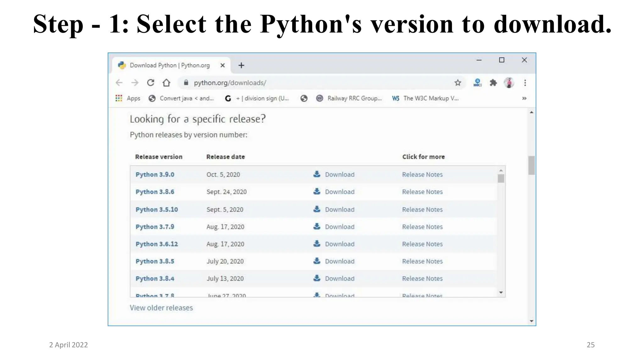Click the browser reload icon
This screenshot has width=644, height=362.
pyautogui.click(x=151, y=83)
